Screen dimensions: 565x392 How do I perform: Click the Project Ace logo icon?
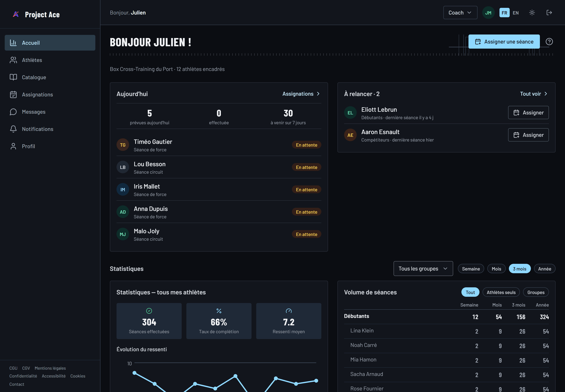coord(16,14)
